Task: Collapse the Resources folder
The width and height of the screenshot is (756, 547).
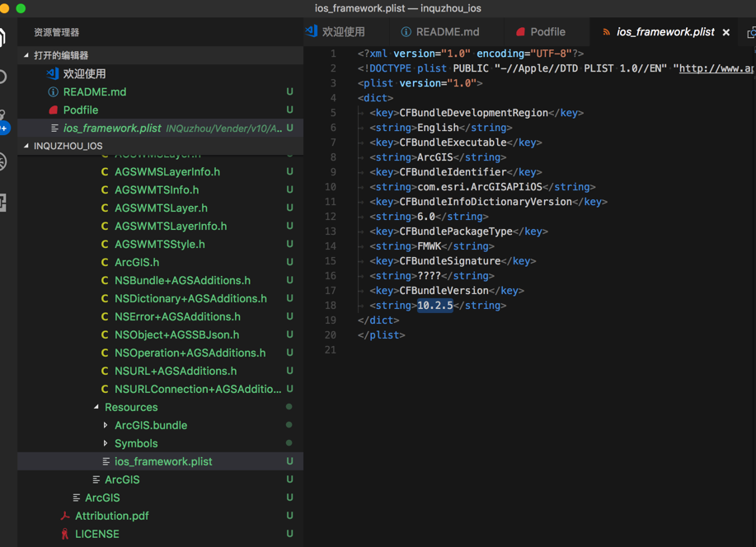Action: [96, 408]
